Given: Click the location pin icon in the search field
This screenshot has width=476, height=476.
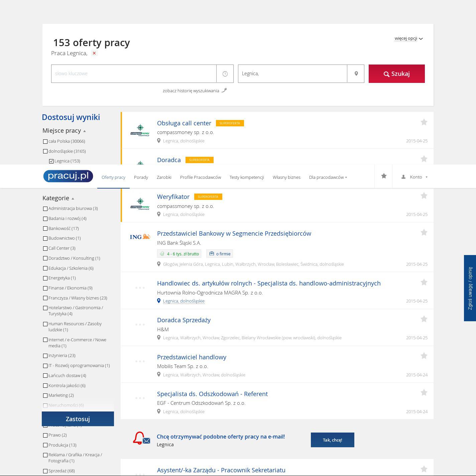Looking at the screenshot, I should click(356, 74).
